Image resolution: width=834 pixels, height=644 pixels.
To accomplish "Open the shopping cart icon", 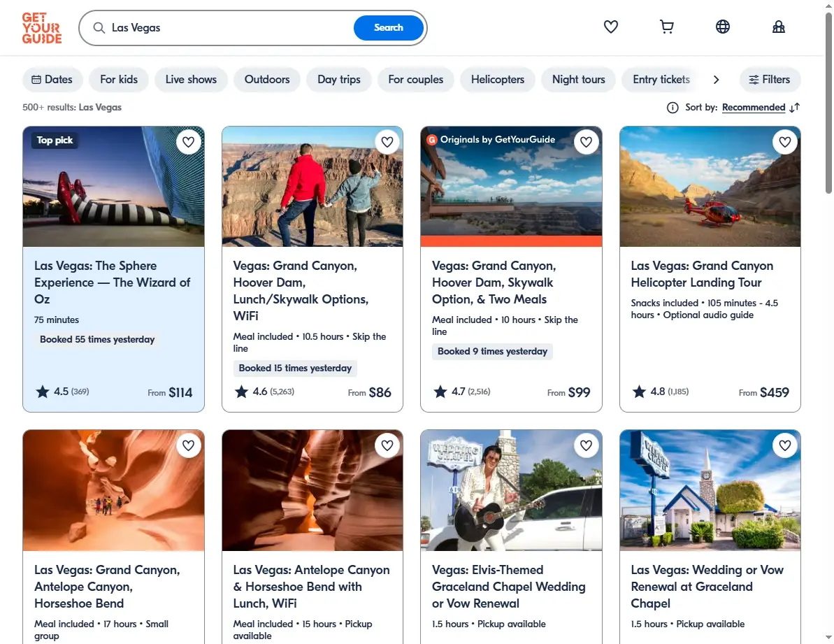I will point(666,27).
